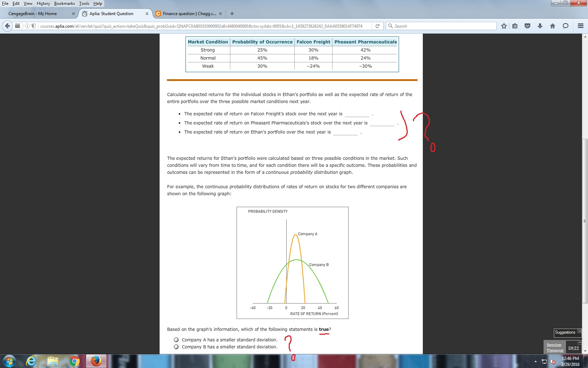The width and height of the screenshot is (588, 368).
Task: Bookmark this page with the star icon
Action: tap(504, 26)
